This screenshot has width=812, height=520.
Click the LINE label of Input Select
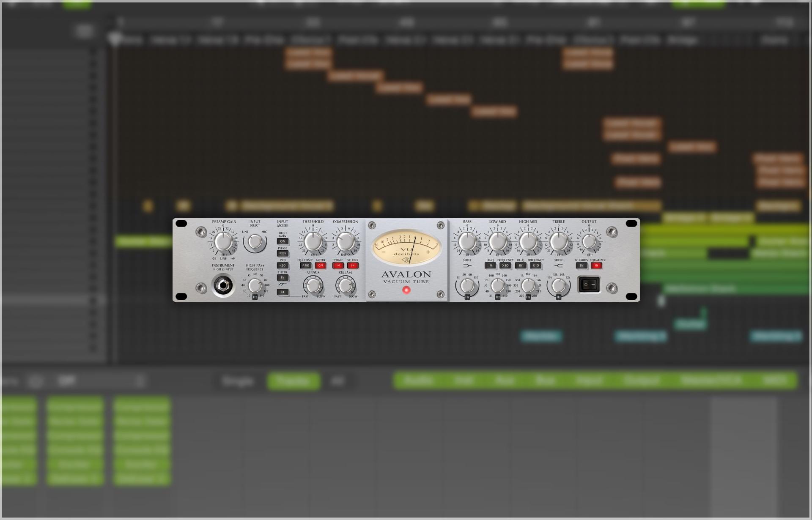tap(245, 232)
